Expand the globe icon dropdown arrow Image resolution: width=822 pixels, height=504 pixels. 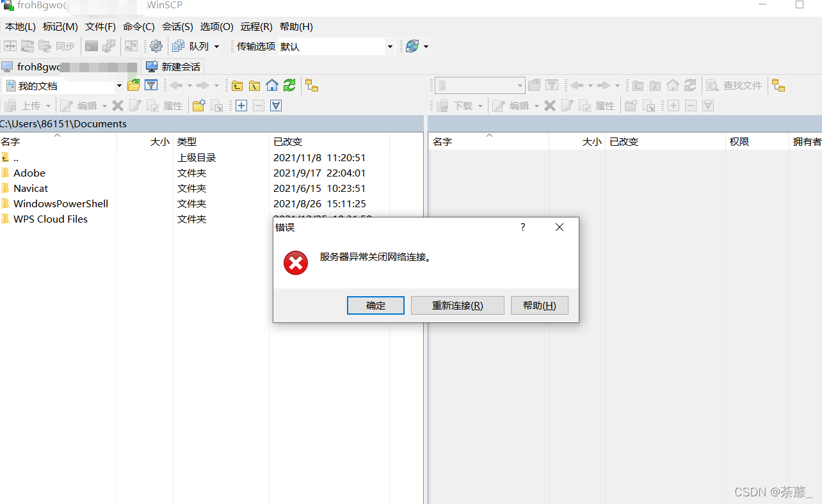[426, 46]
